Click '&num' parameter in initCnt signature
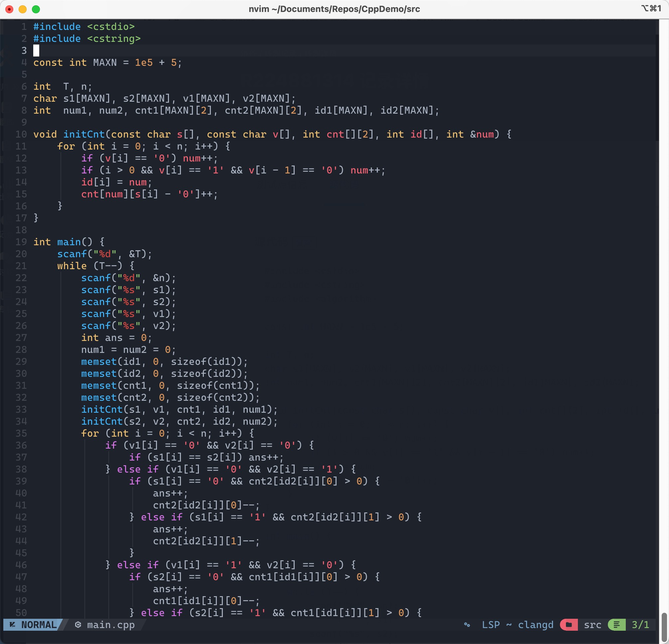 tap(482, 134)
